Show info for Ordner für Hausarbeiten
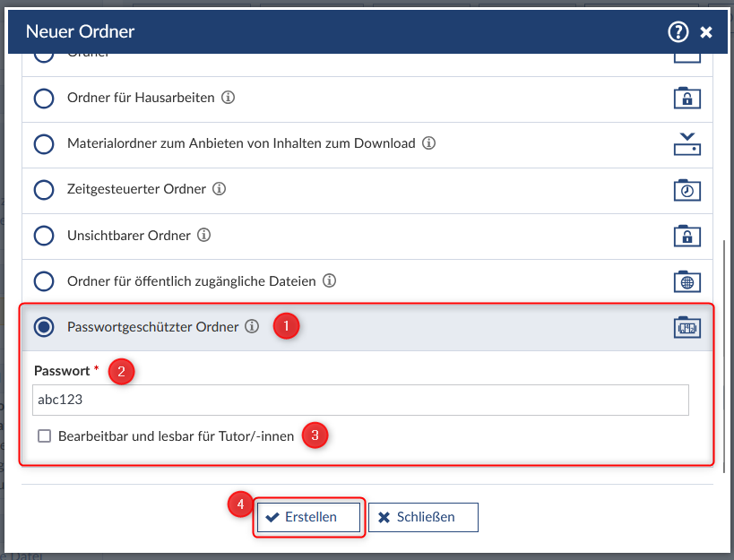Screen dimensions: 734x560 (x=228, y=98)
